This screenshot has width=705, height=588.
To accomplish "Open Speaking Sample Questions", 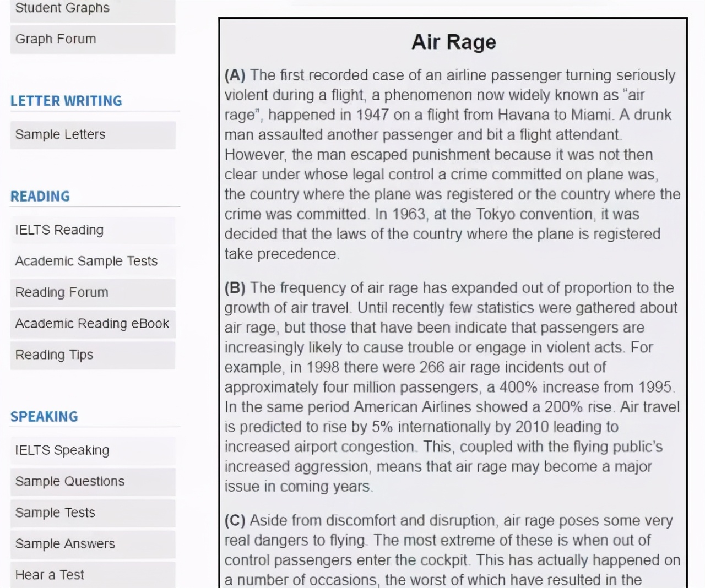I will (93, 482).
